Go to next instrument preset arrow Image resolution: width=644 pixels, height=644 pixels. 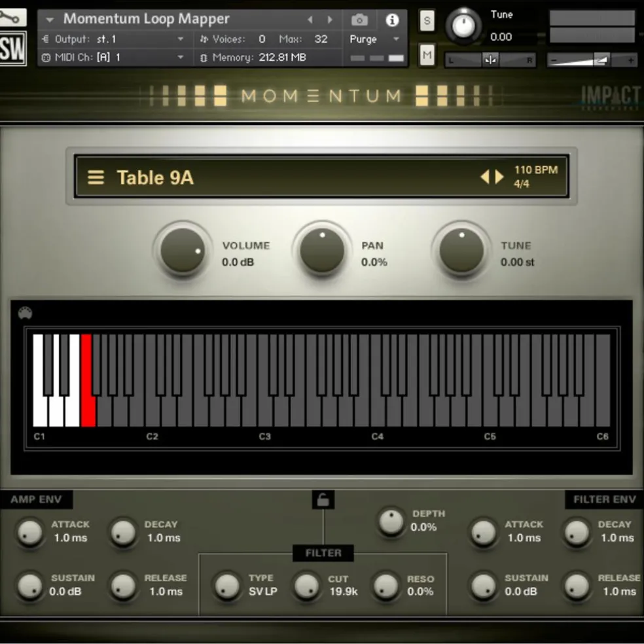tap(329, 19)
